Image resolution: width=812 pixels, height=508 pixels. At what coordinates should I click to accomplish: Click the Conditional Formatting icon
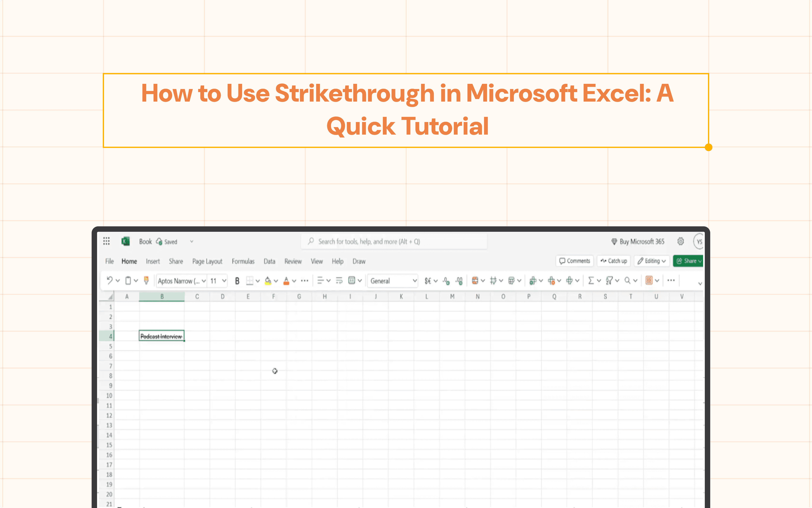click(x=475, y=280)
